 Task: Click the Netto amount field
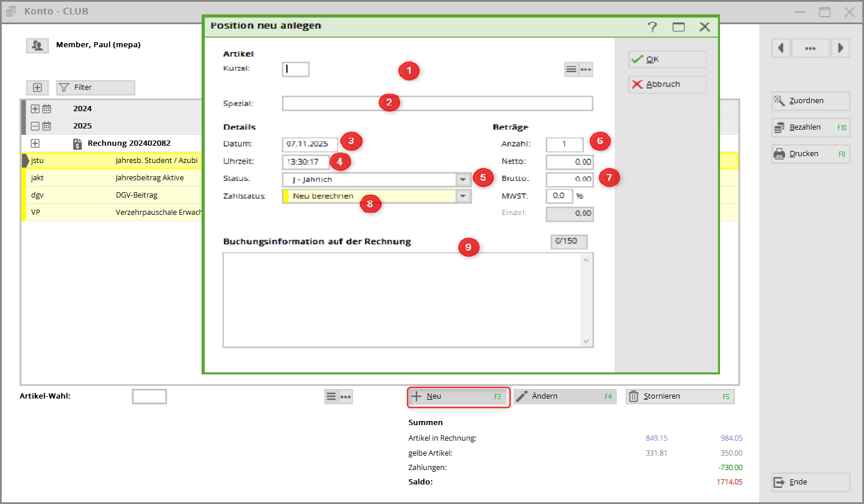[570, 162]
